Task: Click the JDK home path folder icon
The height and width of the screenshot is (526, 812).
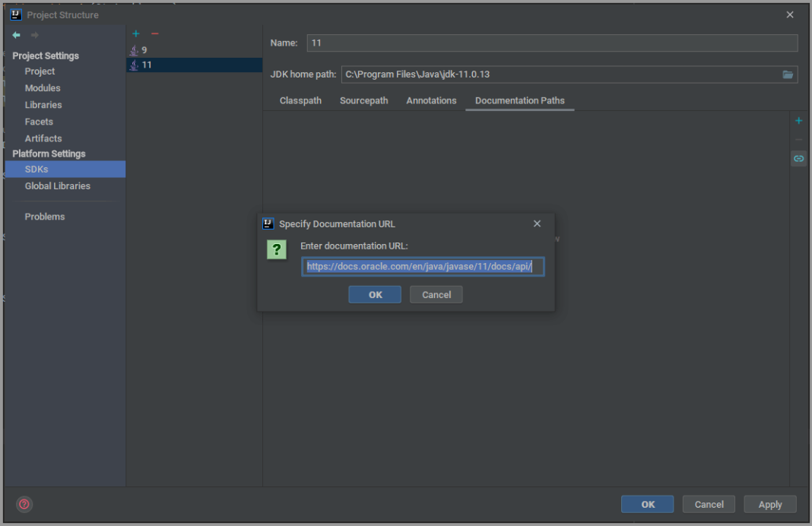Action: click(788, 74)
